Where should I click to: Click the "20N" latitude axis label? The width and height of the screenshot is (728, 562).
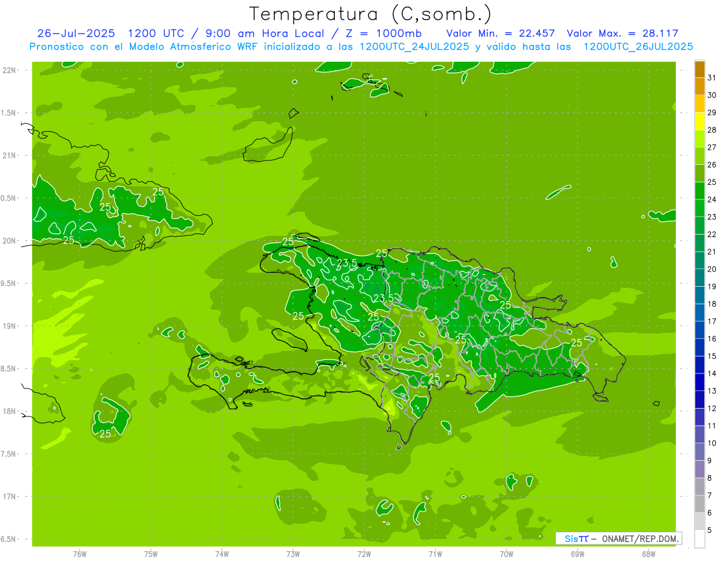click(x=10, y=241)
